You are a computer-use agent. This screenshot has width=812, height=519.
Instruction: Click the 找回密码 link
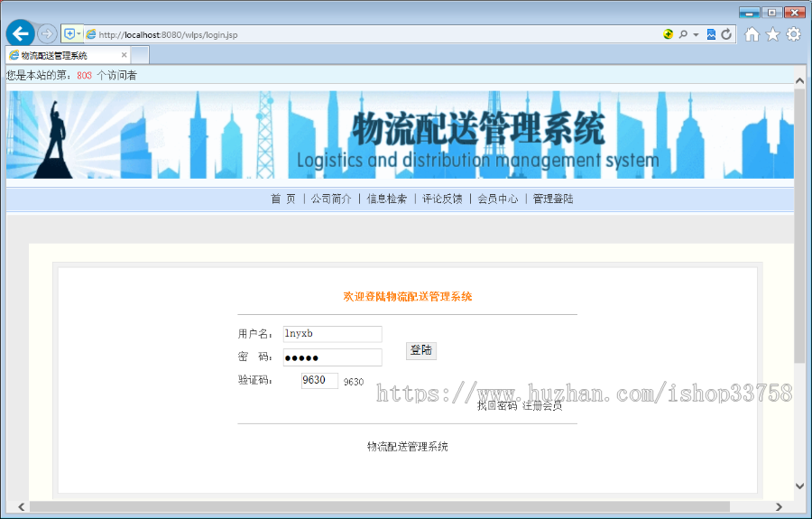point(497,405)
